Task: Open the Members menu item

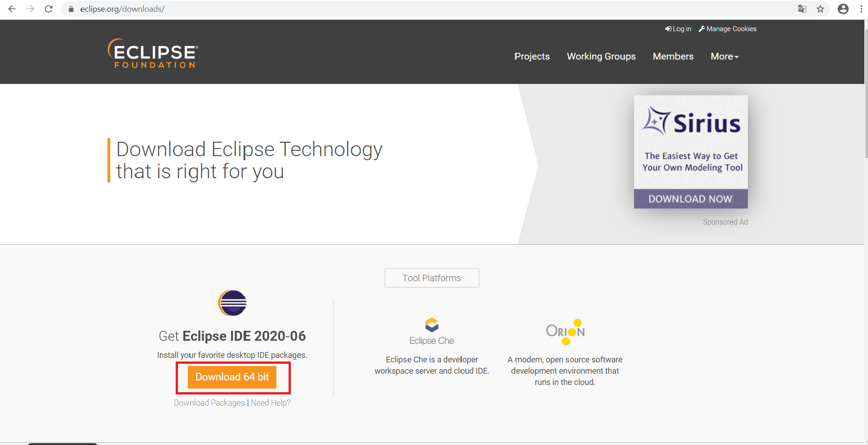Action: [x=673, y=56]
